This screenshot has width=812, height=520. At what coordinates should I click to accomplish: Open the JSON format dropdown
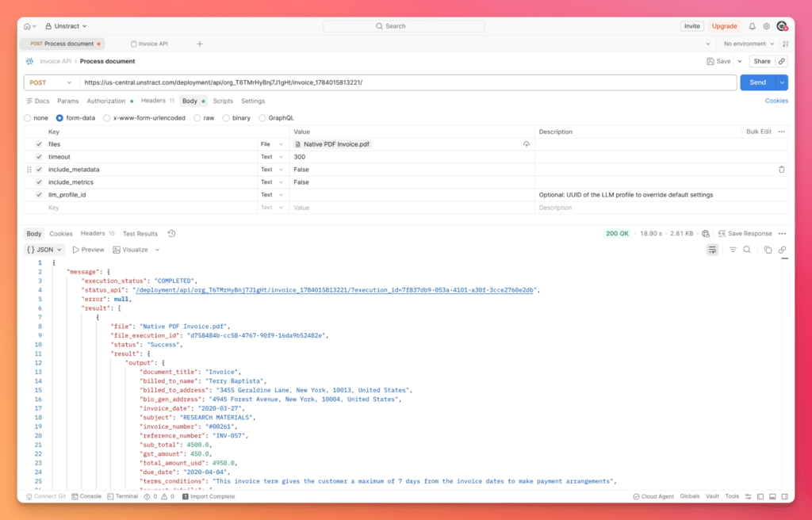click(x=44, y=250)
